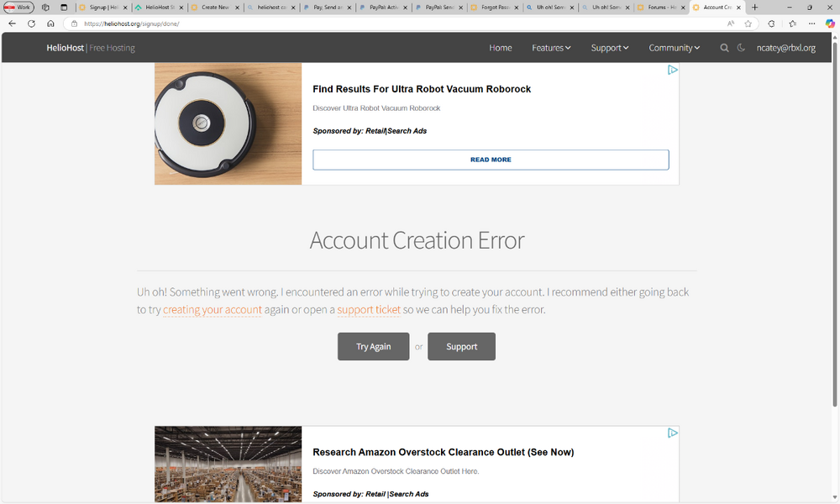Click the address bar URL field
Image resolution: width=840 pixels, height=504 pixels.
click(x=396, y=24)
